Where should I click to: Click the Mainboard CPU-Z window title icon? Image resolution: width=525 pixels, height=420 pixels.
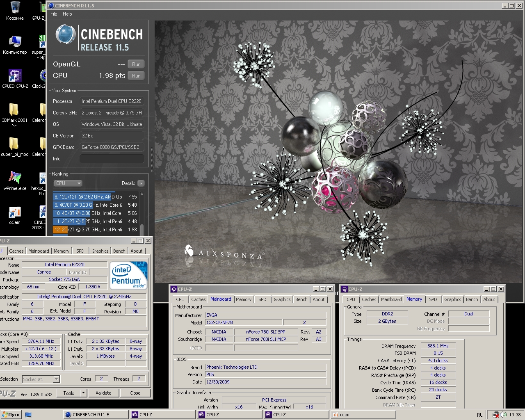click(x=174, y=289)
